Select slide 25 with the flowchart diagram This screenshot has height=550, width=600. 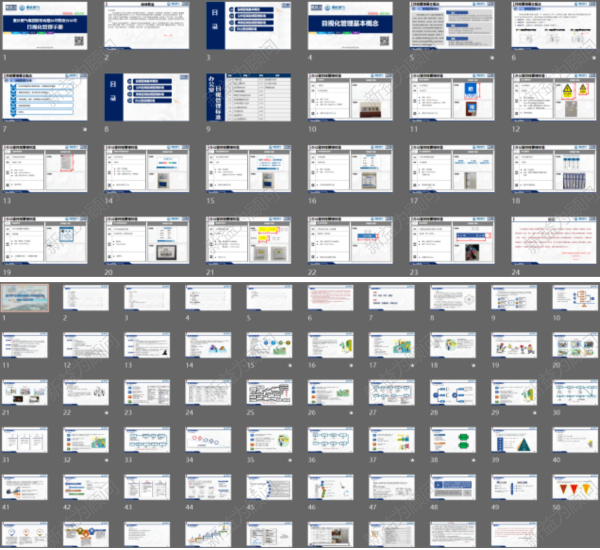point(267,391)
